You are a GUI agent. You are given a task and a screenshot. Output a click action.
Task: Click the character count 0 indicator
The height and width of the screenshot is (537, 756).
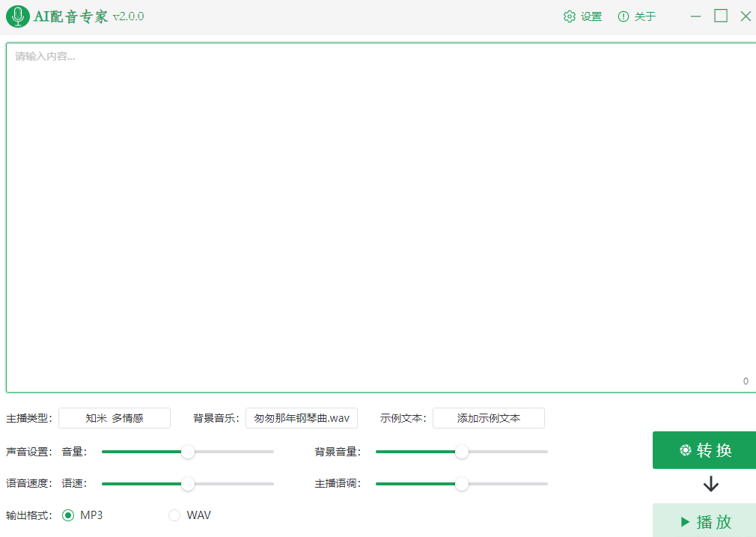[746, 381]
